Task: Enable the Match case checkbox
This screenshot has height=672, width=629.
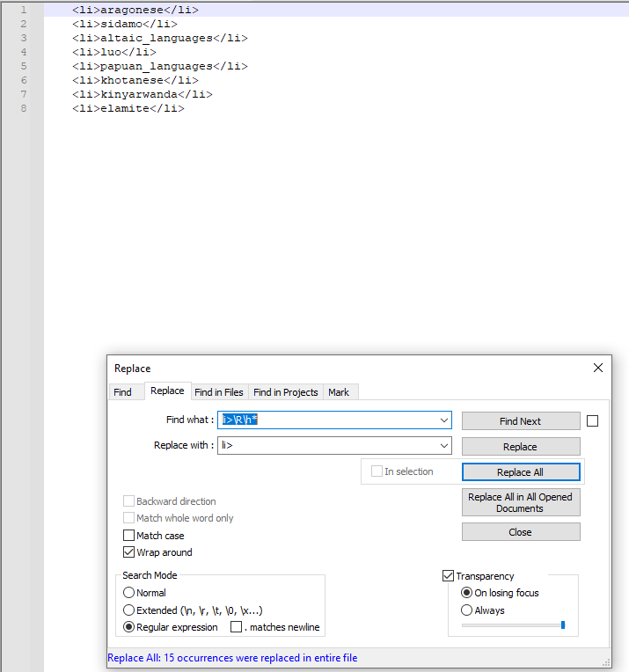Action: point(128,536)
